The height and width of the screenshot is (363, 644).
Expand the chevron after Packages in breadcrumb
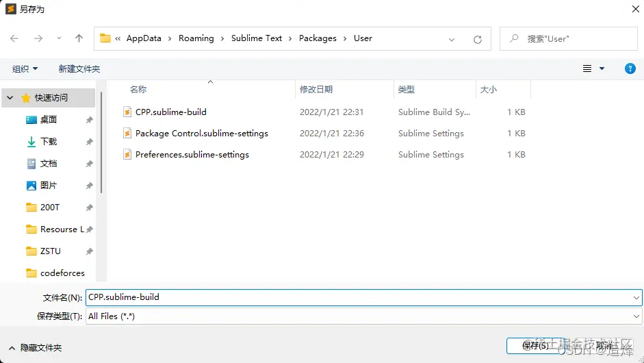[x=345, y=38]
